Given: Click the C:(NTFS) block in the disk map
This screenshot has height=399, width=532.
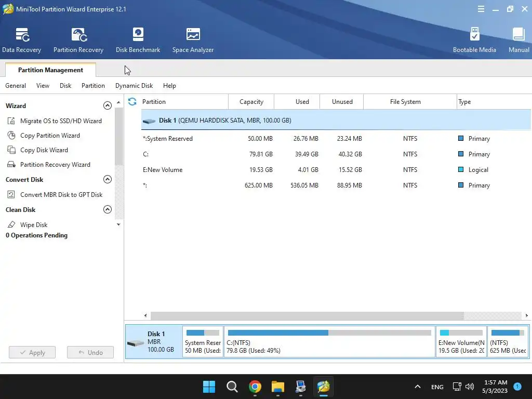Looking at the screenshot, I should point(329,342).
